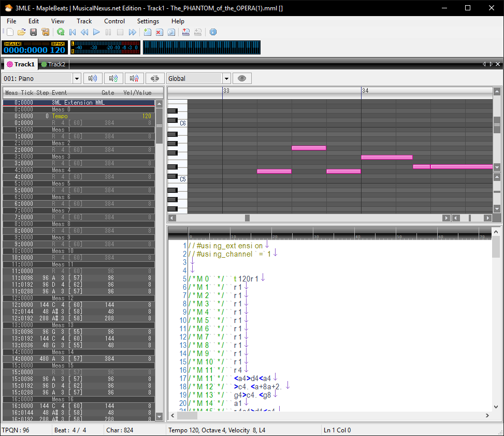504x436 pixels.
Task: Open the Help menu
Action: tap(178, 21)
